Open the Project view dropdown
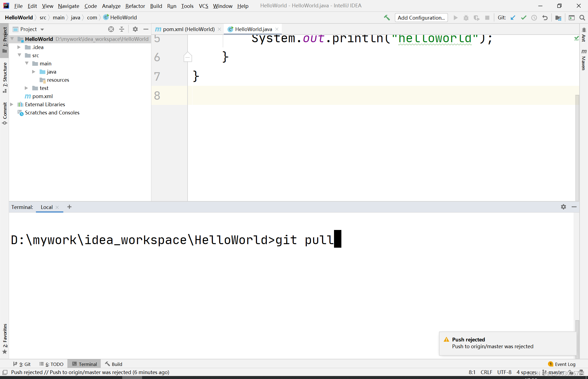Image resolution: width=588 pixels, height=379 pixels. coord(42,29)
